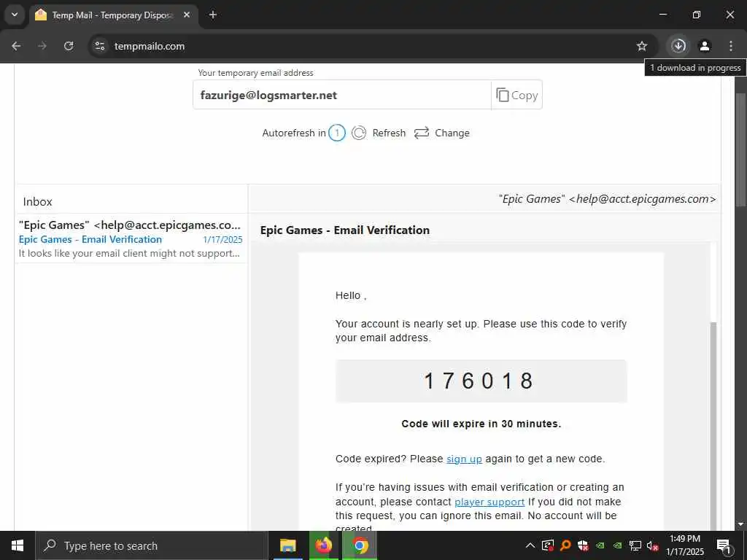This screenshot has width=747, height=560.
Task: Refresh the temp mail inbox
Action: 379,133
